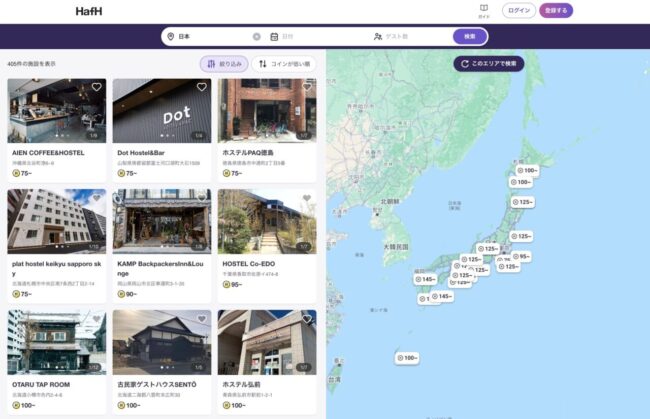Open the Dot Hostel&Bar photo

pyautogui.click(x=162, y=111)
